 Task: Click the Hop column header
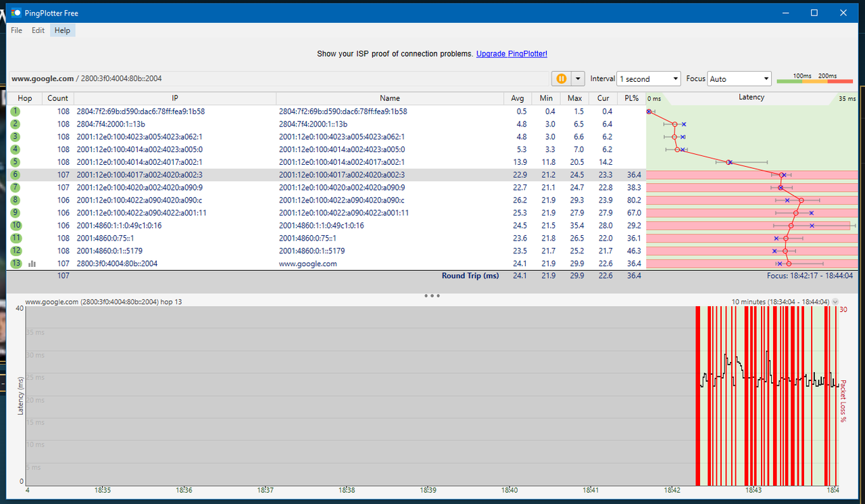point(24,99)
